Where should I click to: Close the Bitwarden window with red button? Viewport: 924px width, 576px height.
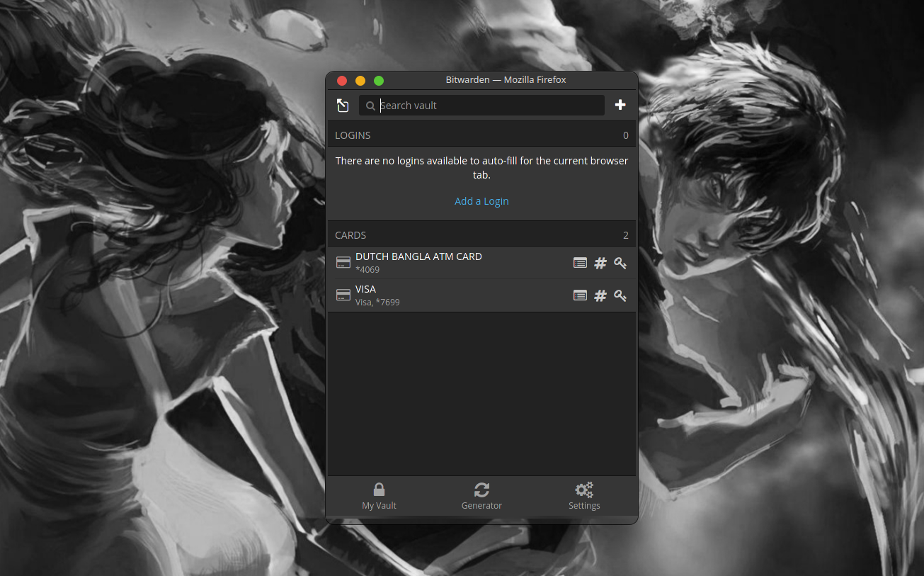pyautogui.click(x=342, y=81)
